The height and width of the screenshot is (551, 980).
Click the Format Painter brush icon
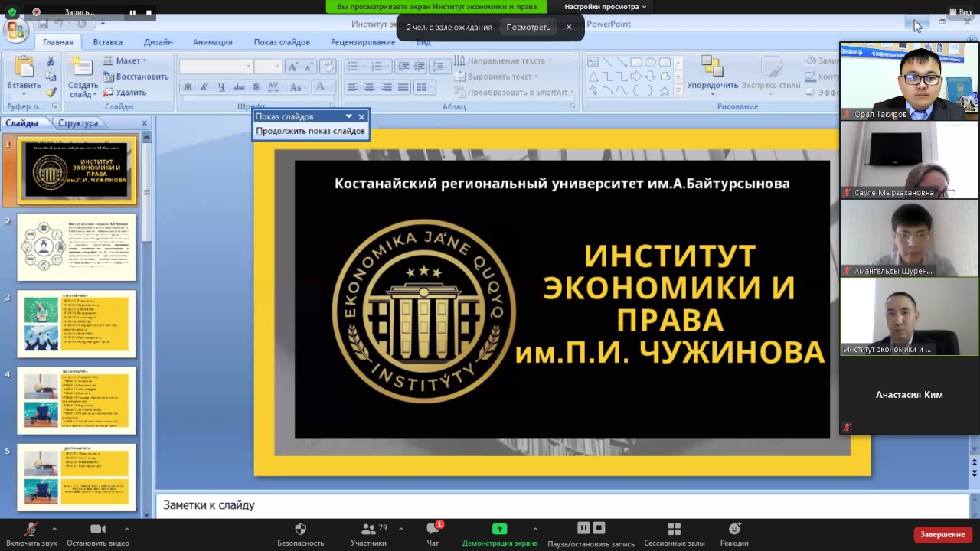51,93
